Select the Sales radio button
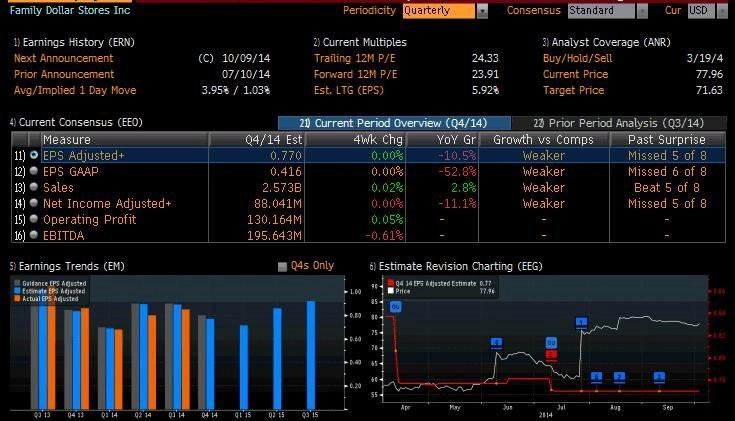 coord(34,187)
